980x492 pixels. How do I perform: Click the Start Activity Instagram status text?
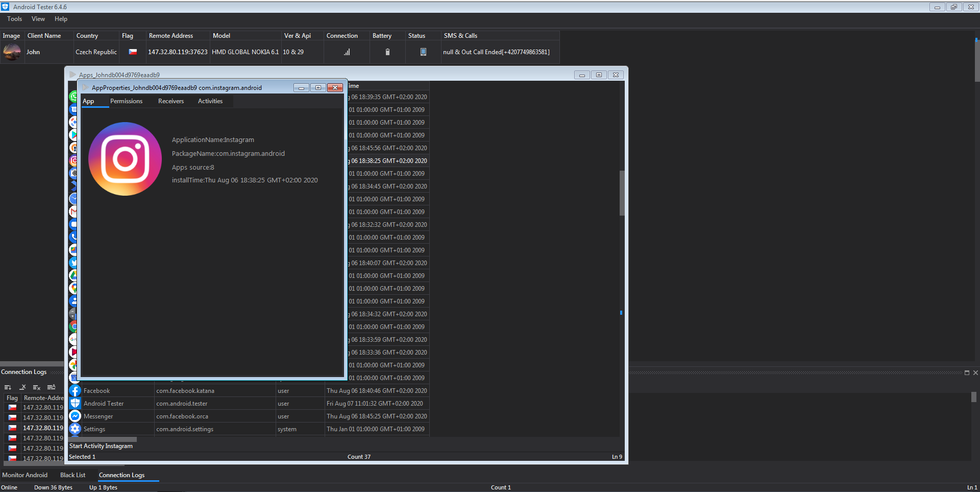pyautogui.click(x=101, y=446)
